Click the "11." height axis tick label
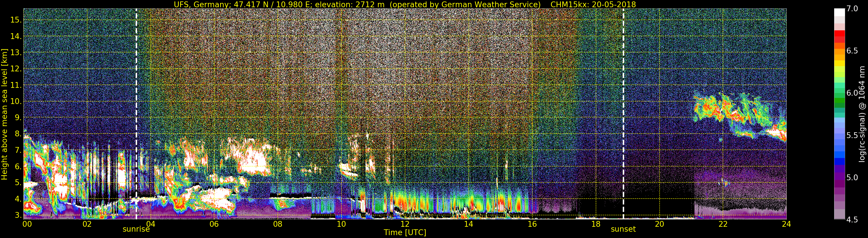 click(x=16, y=85)
